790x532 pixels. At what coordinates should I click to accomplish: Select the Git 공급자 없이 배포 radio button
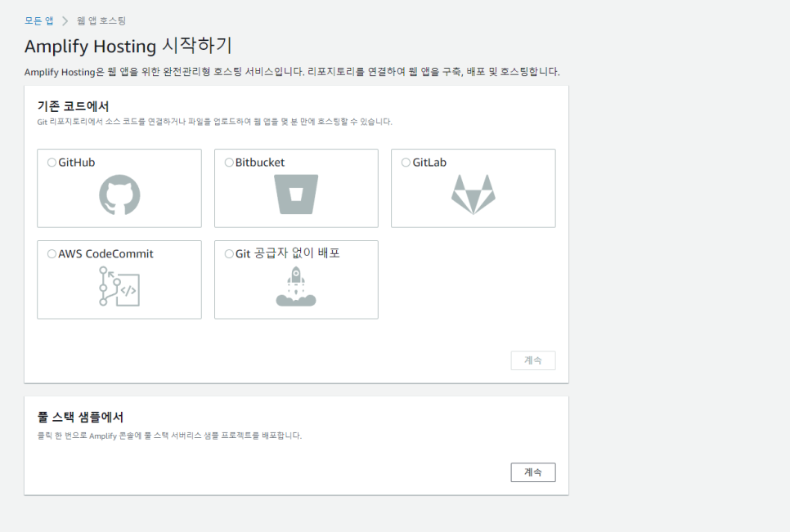tap(229, 253)
